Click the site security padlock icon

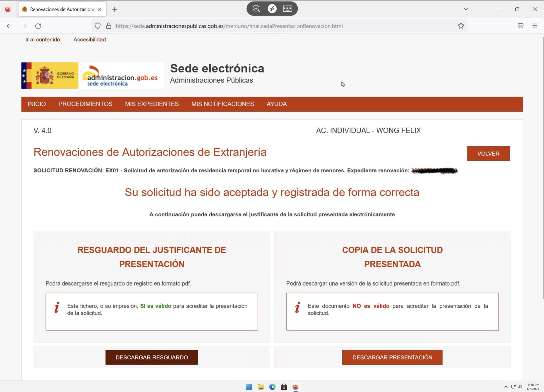tap(108, 26)
